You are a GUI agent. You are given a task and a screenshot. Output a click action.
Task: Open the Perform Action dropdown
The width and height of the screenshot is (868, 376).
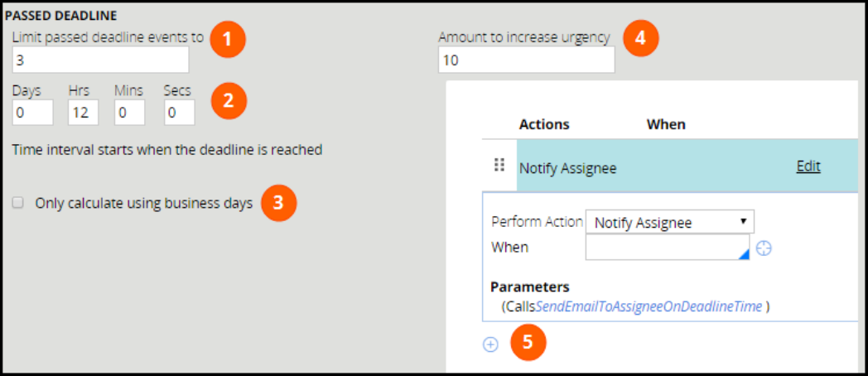coord(669,222)
